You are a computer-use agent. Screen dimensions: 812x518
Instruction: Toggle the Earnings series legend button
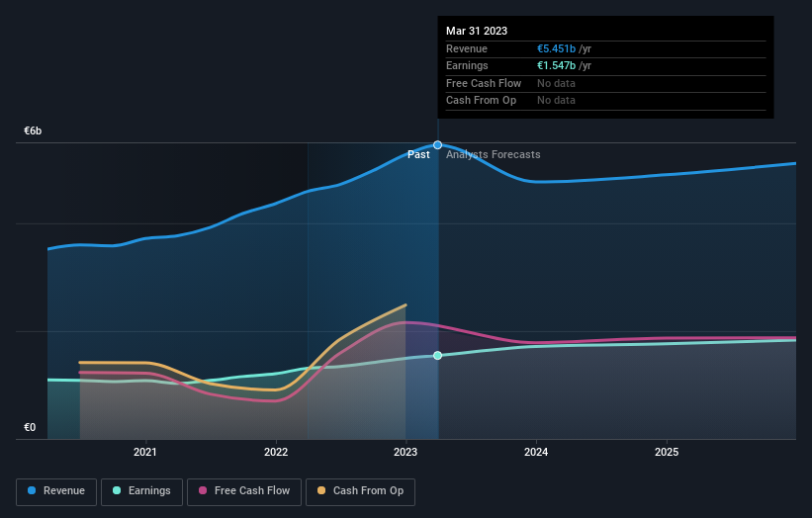141,491
